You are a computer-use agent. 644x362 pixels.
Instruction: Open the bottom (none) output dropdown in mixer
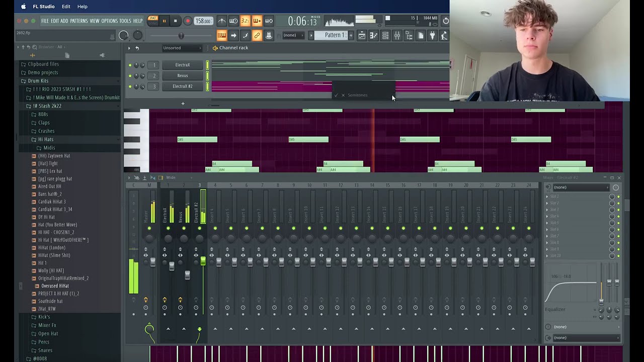[586, 338]
